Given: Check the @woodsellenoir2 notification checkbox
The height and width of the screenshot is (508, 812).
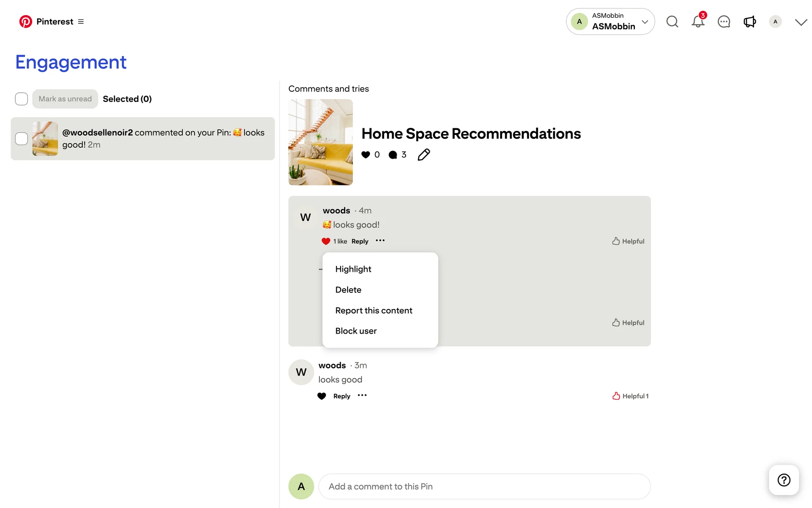Looking at the screenshot, I should tap(22, 139).
